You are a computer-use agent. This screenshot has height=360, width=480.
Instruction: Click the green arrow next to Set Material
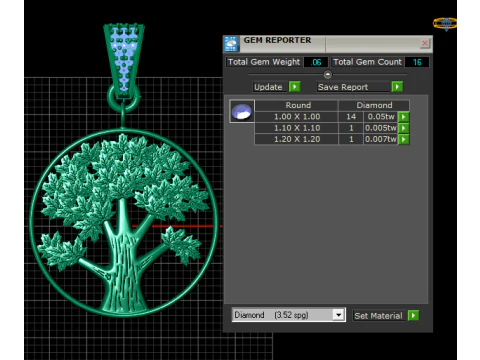413,315
